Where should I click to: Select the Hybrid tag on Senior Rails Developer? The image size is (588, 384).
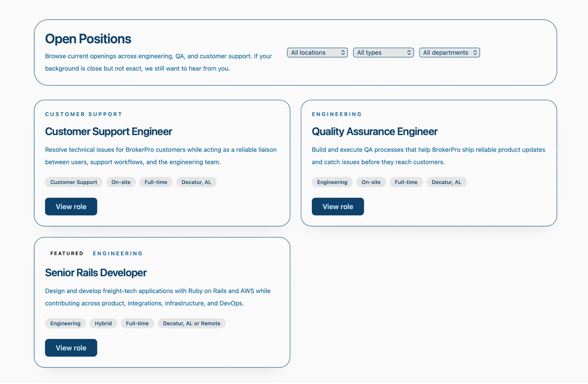pyautogui.click(x=103, y=323)
